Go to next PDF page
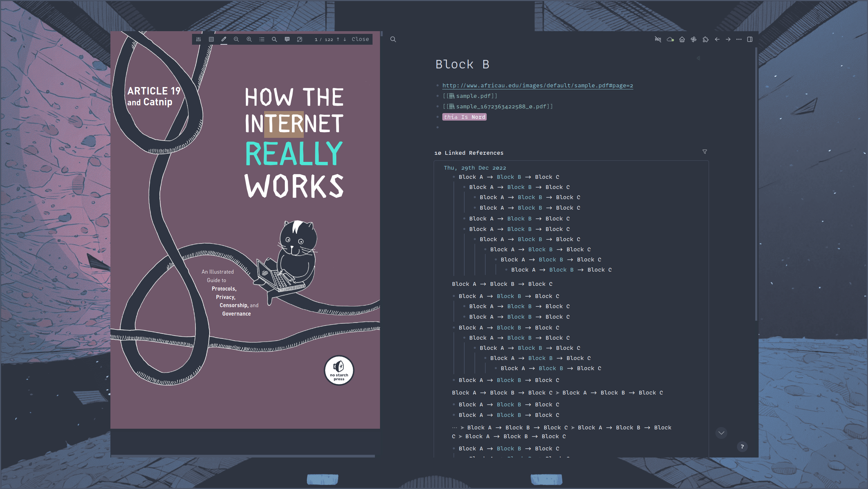Image resolution: width=868 pixels, height=489 pixels. 345,39
